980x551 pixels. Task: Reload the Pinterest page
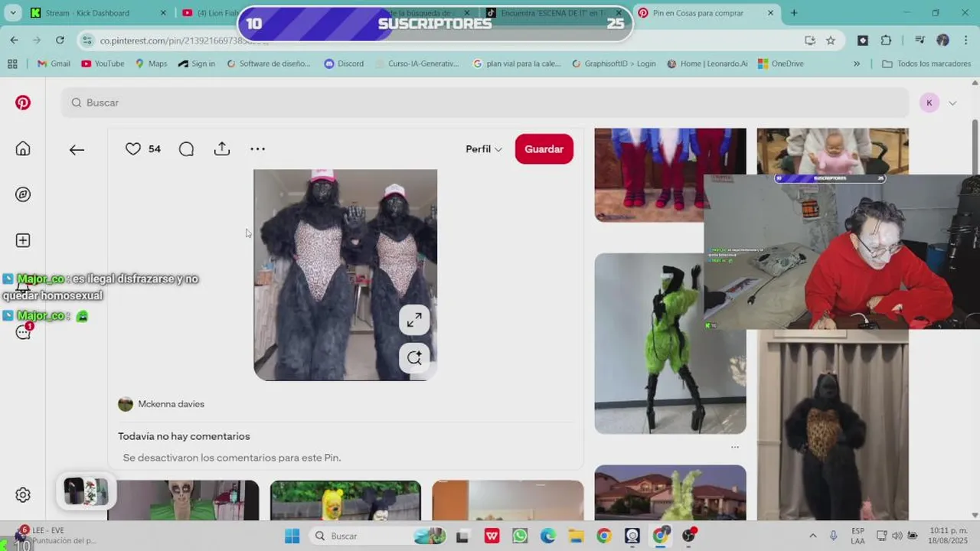pos(60,41)
